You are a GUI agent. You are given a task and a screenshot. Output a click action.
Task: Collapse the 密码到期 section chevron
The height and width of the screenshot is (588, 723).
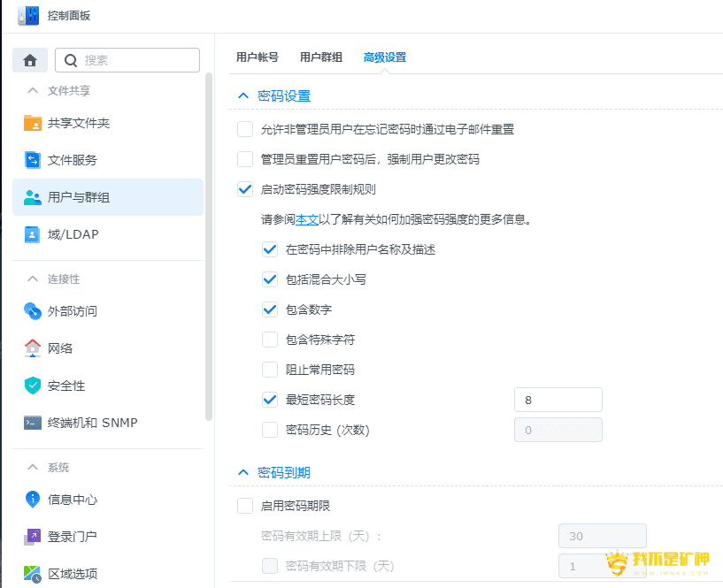[243, 473]
